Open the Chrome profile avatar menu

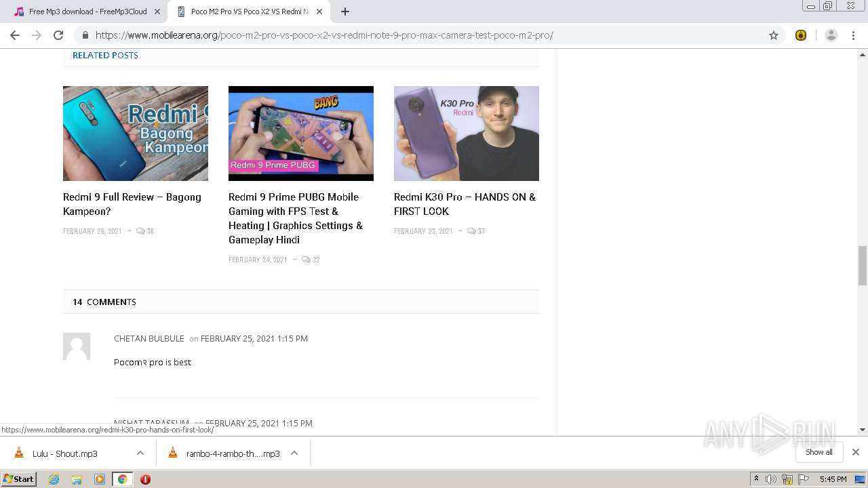(x=831, y=35)
